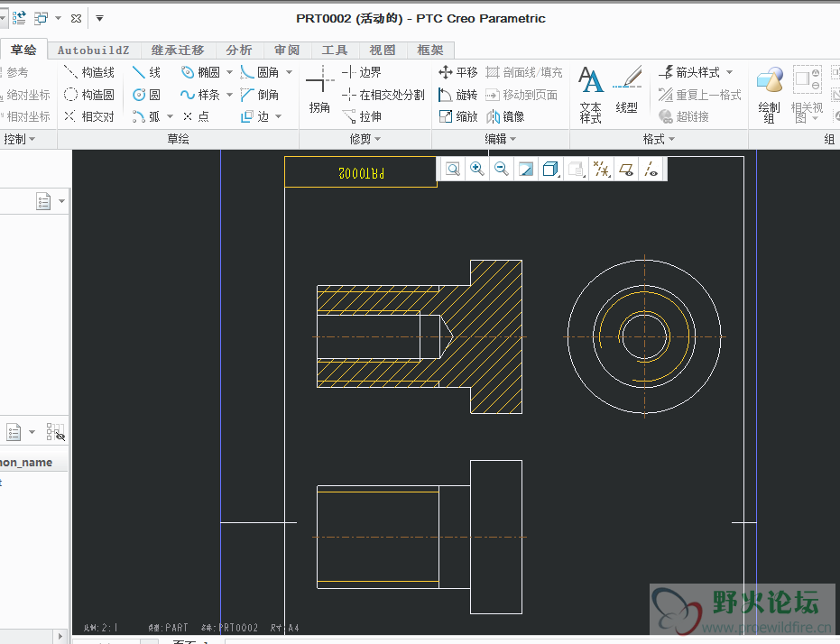Select the Spline (样条) tool

coord(200,95)
